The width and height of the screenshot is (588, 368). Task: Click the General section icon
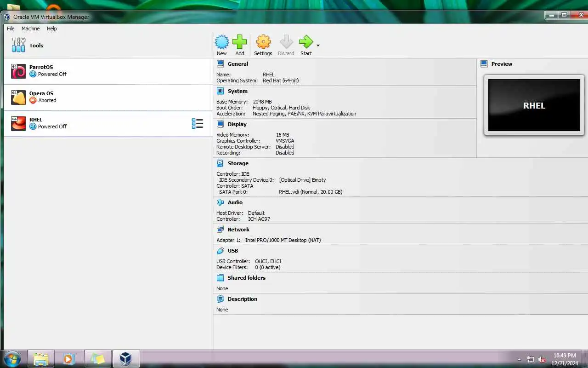coord(220,64)
